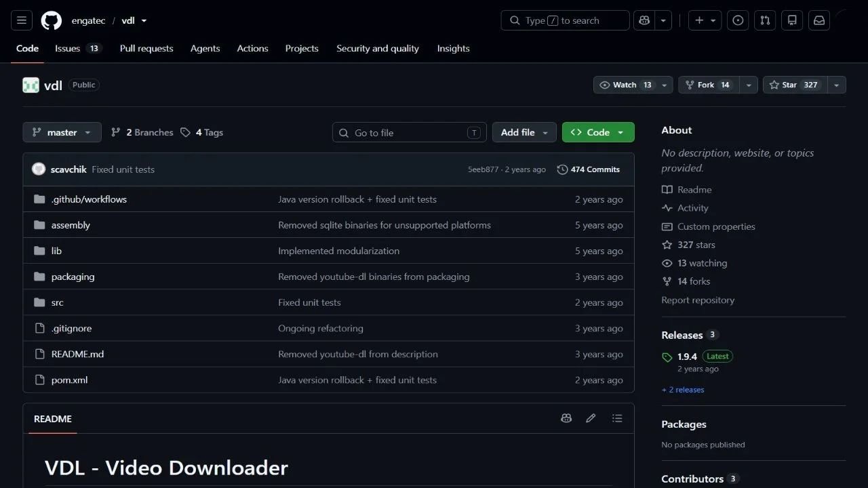
Task: Open the packaging folder
Action: coord(73,277)
